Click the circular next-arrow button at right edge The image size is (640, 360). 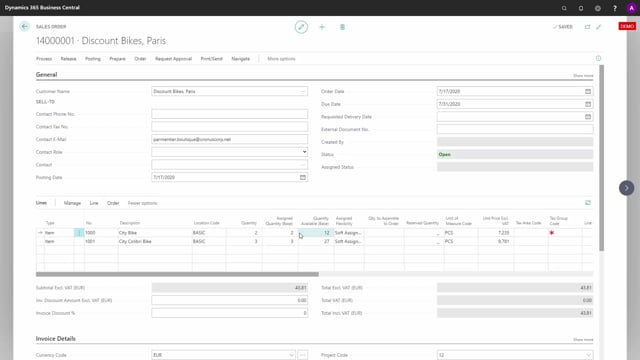626,188
